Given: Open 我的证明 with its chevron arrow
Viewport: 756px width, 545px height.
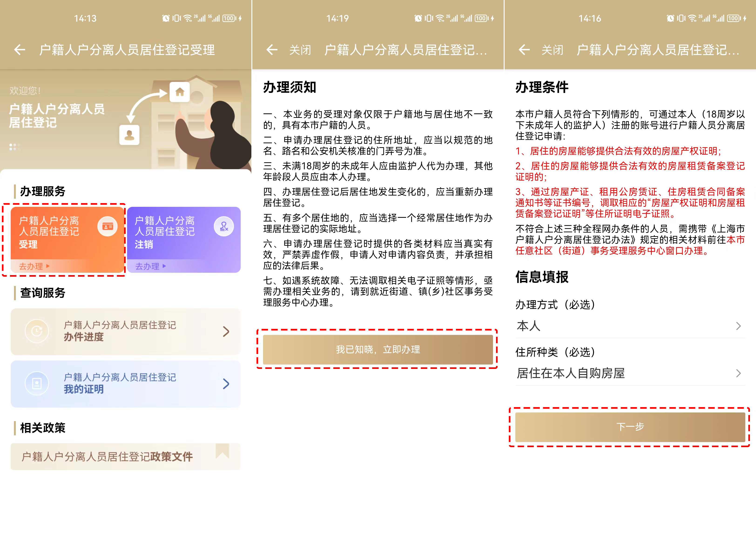Looking at the screenshot, I should coord(226,384).
